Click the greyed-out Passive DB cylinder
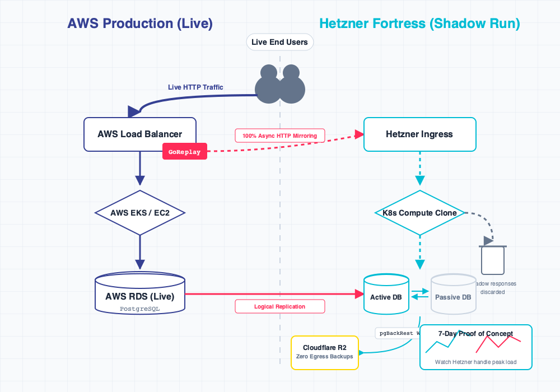Viewport: 560px width, 392px height. tap(453, 295)
